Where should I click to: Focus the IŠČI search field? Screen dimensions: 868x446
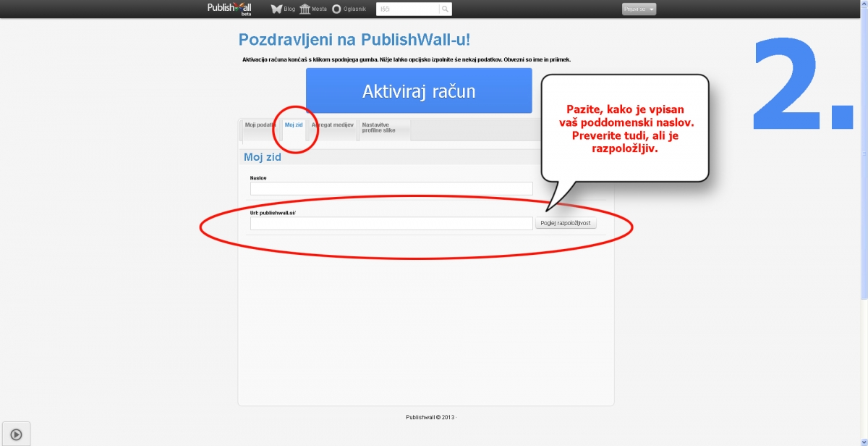click(x=407, y=9)
